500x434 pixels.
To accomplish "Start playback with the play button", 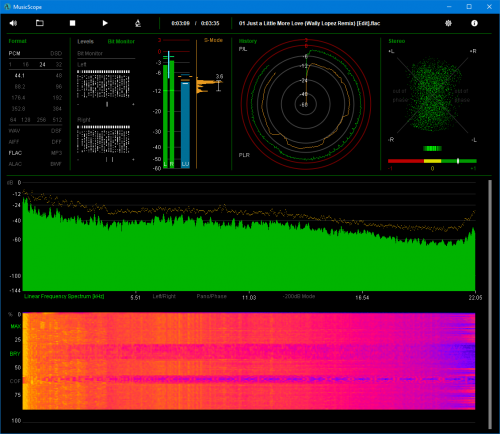I will pyautogui.click(x=105, y=23).
